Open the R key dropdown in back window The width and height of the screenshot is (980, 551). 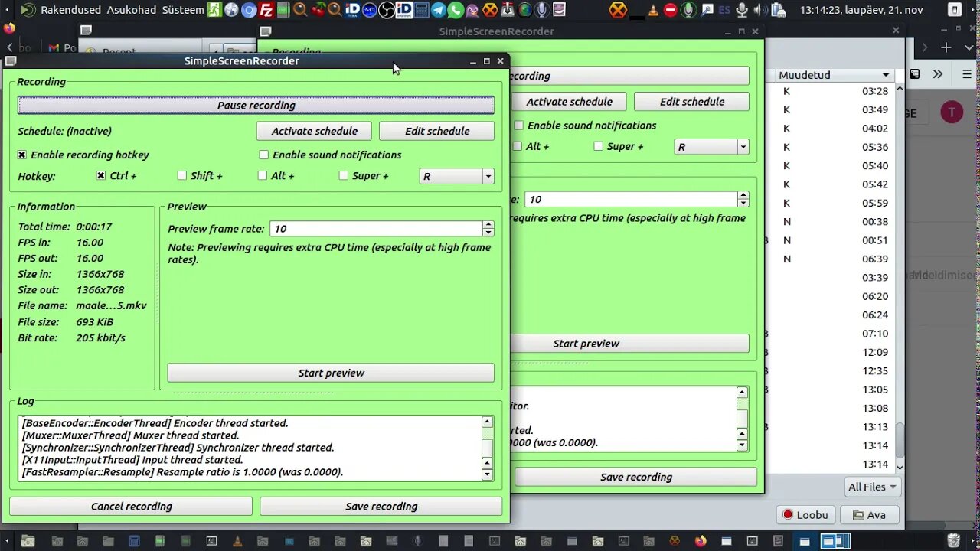click(711, 147)
